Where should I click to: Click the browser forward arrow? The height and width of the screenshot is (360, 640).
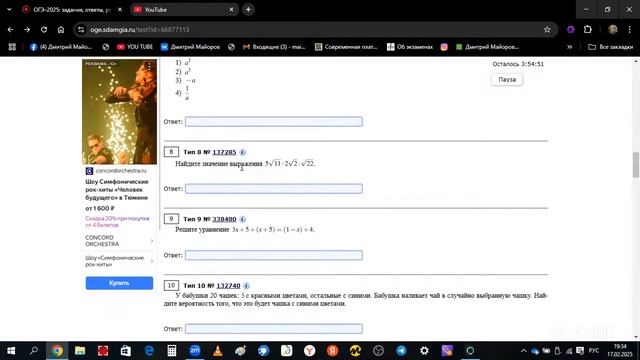[x=27, y=29]
